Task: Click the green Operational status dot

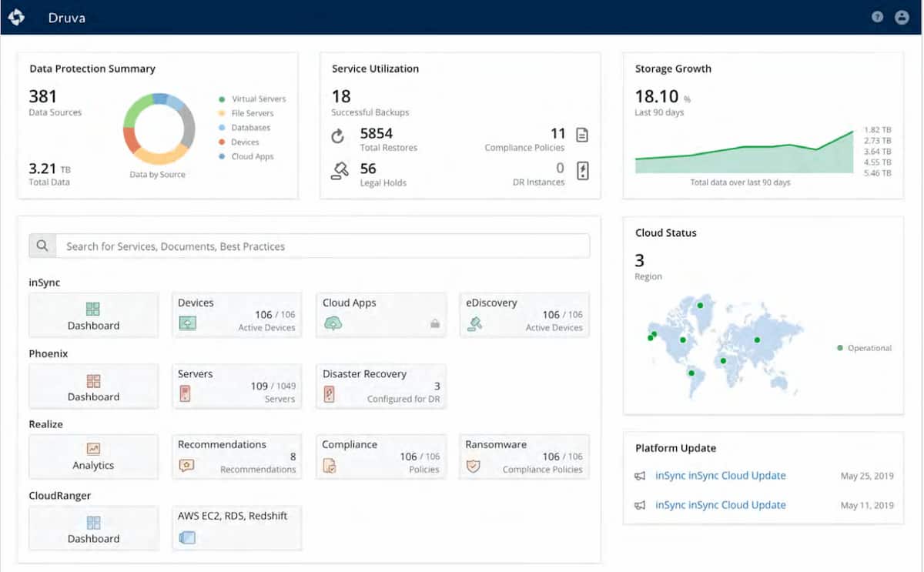Action: (x=839, y=348)
